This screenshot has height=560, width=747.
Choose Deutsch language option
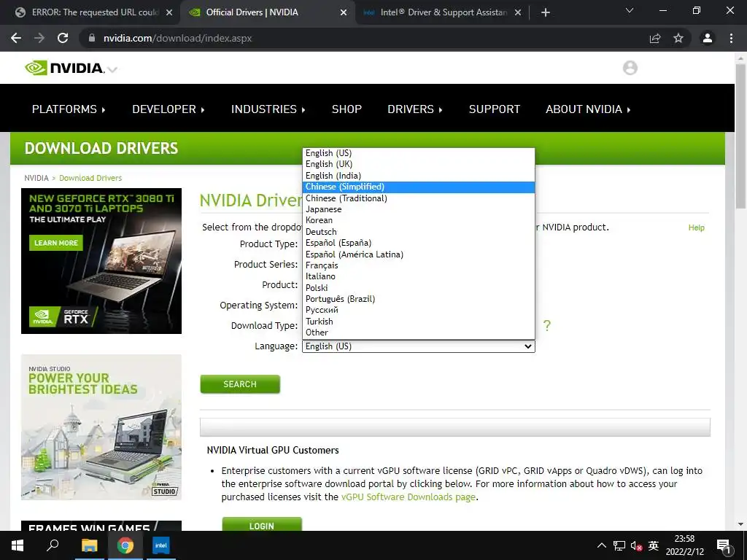[x=418, y=232]
